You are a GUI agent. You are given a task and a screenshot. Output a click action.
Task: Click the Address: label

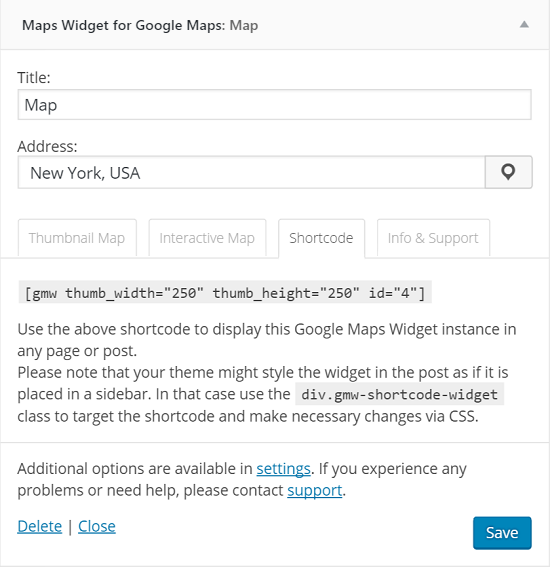point(47,146)
